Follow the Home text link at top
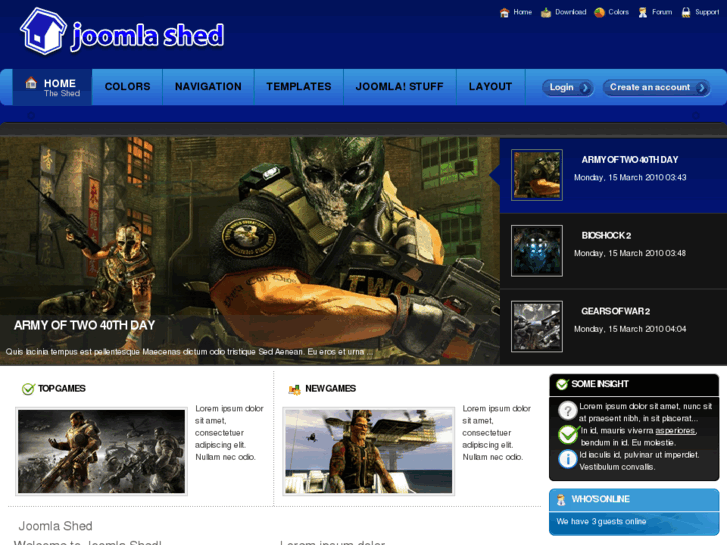Screen dimensions: 727x545 click(x=523, y=12)
